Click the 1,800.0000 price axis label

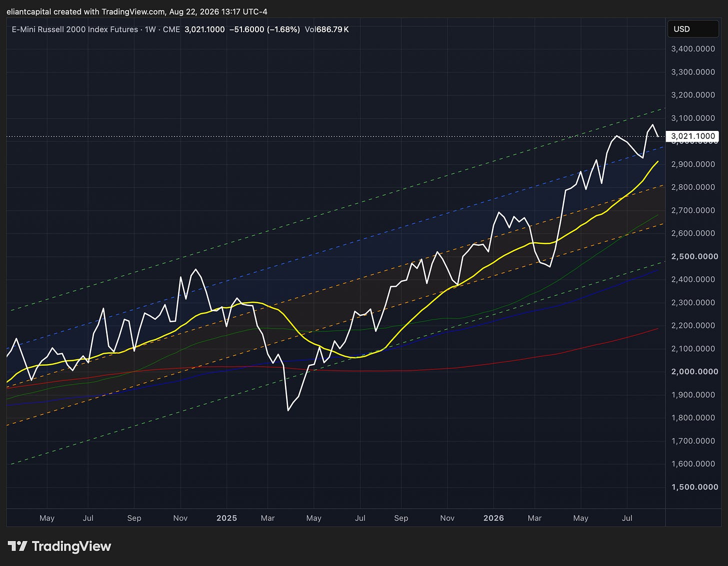click(693, 418)
